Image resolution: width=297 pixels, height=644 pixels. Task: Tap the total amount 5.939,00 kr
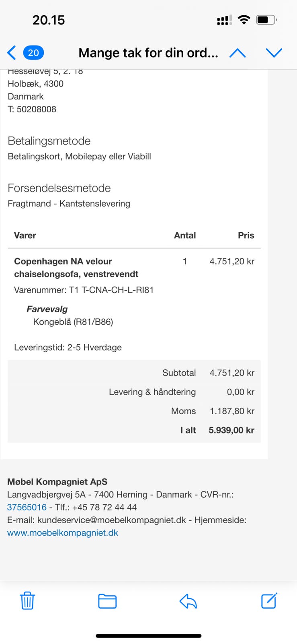[x=231, y=430]
